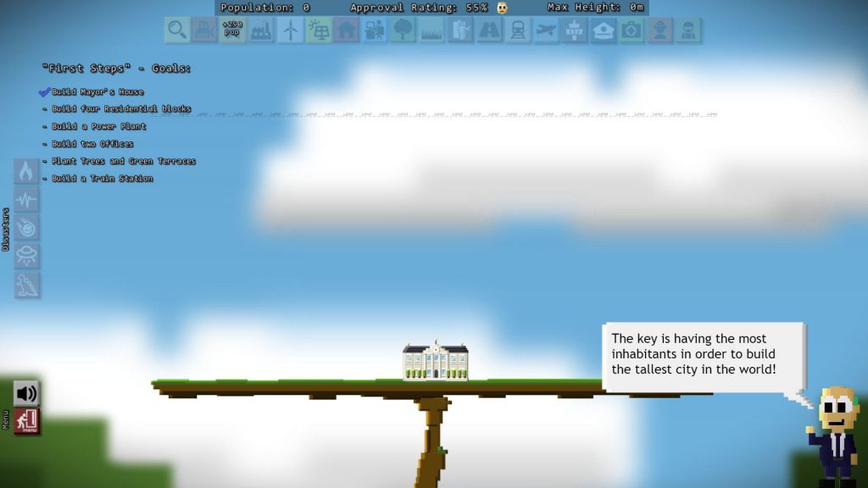
Task: Choose the +250 pop residential block
Action: pos(232,30)
